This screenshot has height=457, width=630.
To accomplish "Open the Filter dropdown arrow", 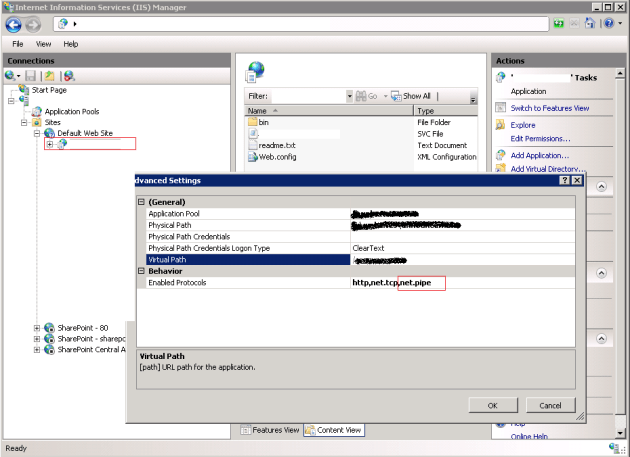I will click(349, 96).
